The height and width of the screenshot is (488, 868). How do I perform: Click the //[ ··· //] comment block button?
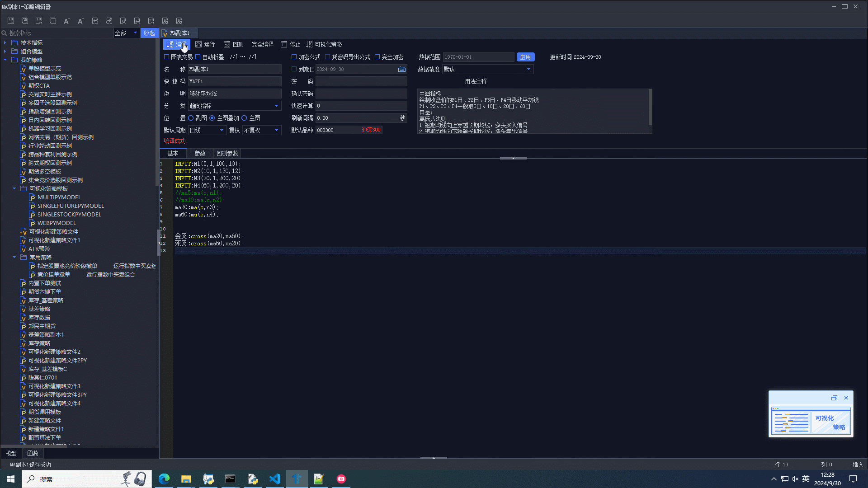(243, 57)
